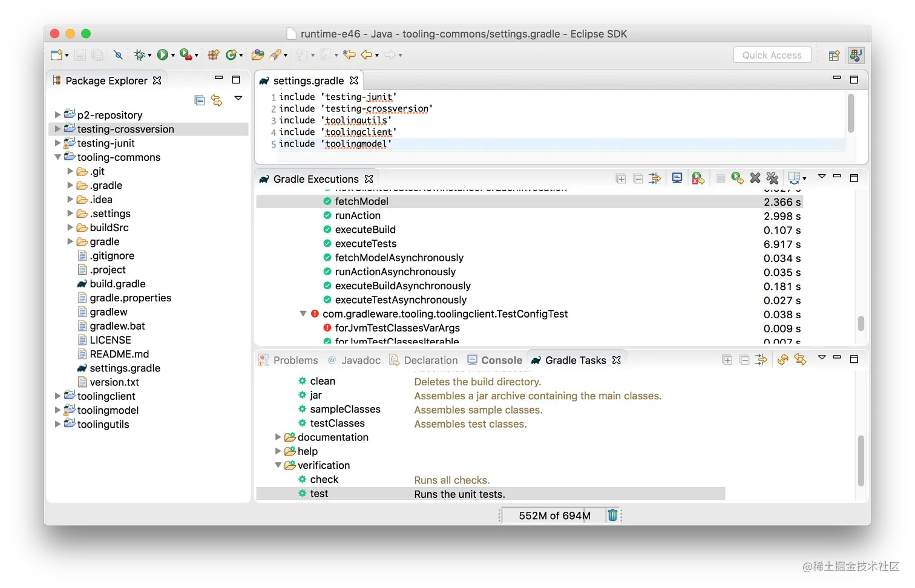Click the New wizard toolbar icon
The height and width of the screenshot is (588, 915).
(x=56, y=55)
